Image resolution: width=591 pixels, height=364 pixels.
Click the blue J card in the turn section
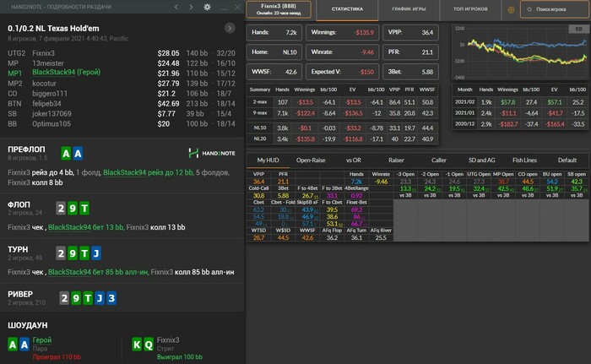click(96, 253)
